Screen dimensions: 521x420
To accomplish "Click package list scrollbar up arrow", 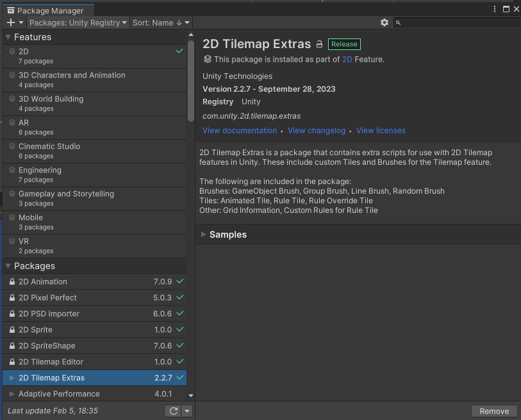I will (x=191, y=35).
